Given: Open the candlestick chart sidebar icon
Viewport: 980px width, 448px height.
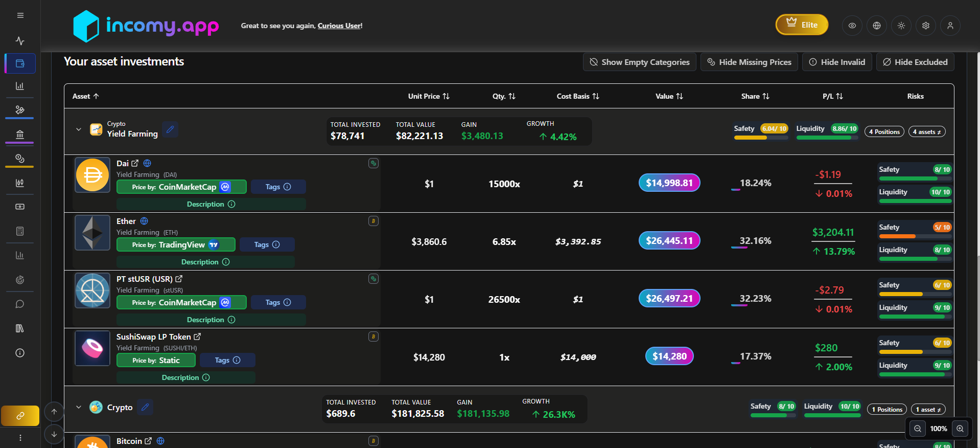Looking at the screenshot, I should pyautogui.click(x=20, y=183).
